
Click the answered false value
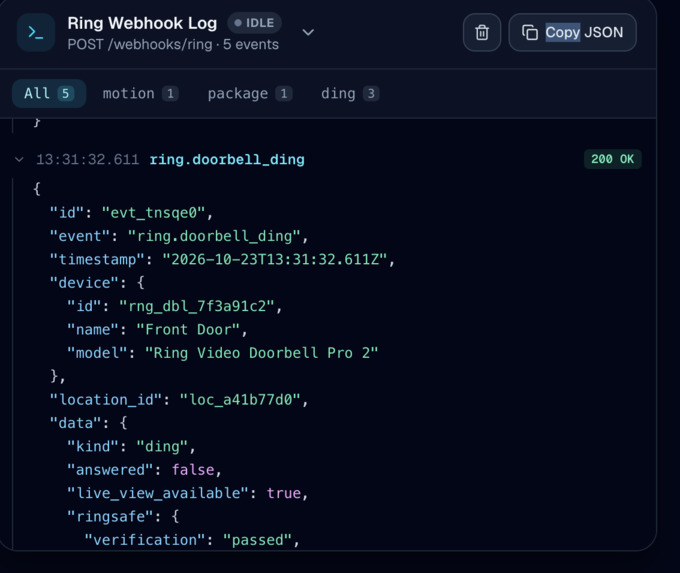(x=193, y=470)
